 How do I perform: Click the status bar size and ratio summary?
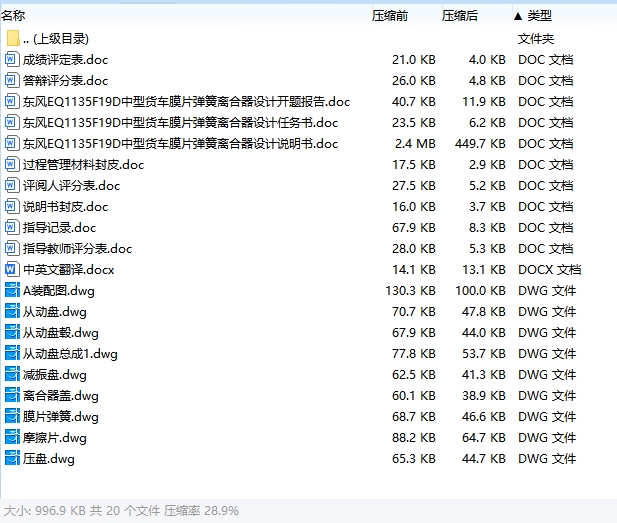coord(121,511)
